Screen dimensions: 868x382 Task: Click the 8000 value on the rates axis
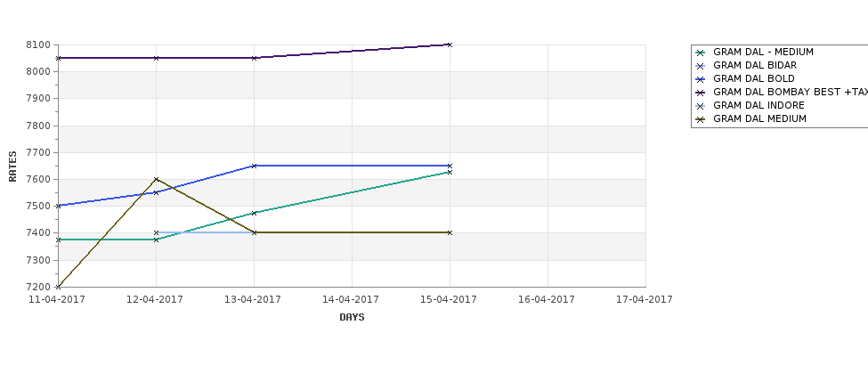tap(40, 71)
